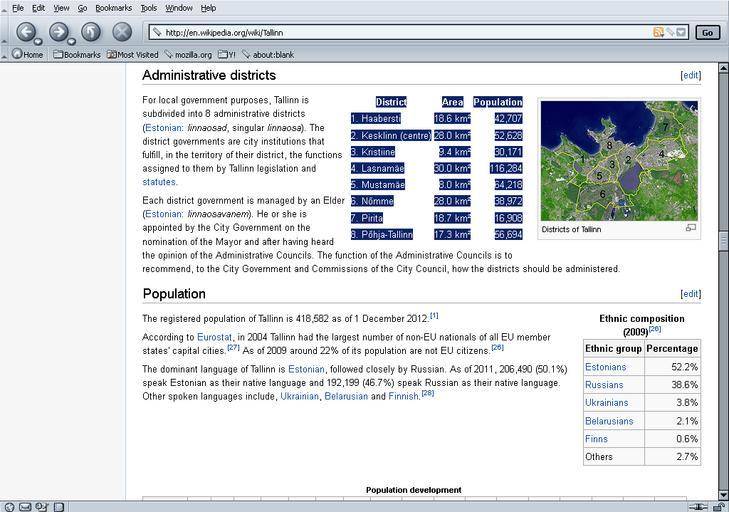This screenshot has width=729, height=512.
Task: Follow the Eurostat link
Action: tap(214, 337)
